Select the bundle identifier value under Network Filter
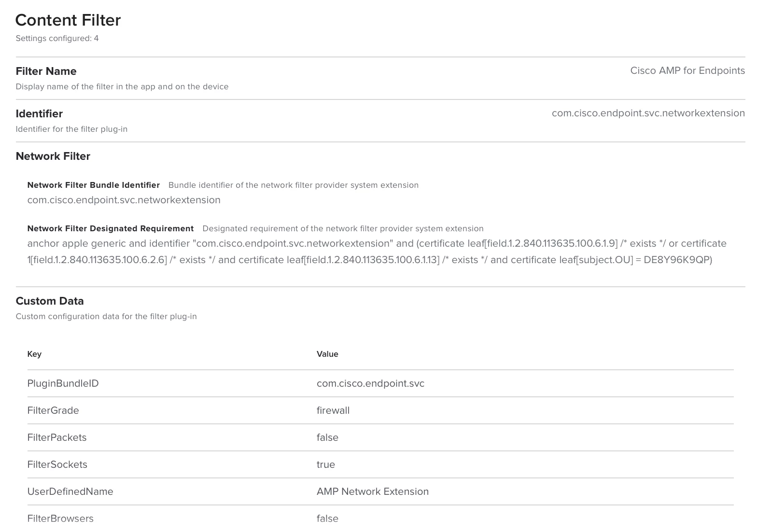757x532 pixels. (x=124, y=200)
